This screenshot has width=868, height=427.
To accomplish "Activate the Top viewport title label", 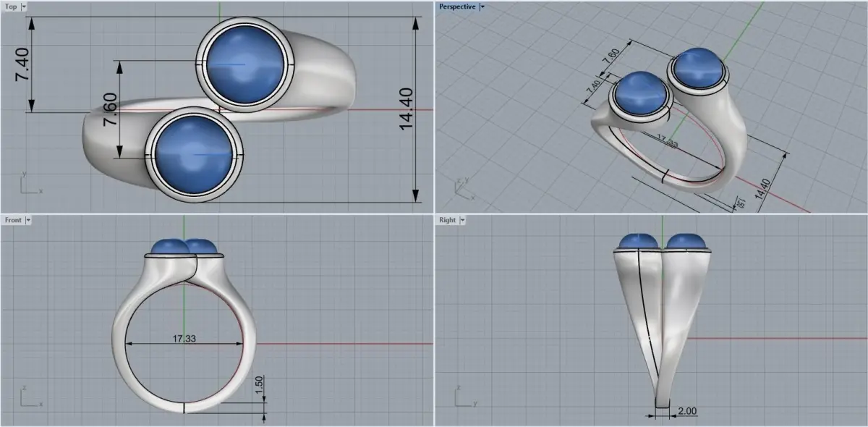I will coord(11,6).
